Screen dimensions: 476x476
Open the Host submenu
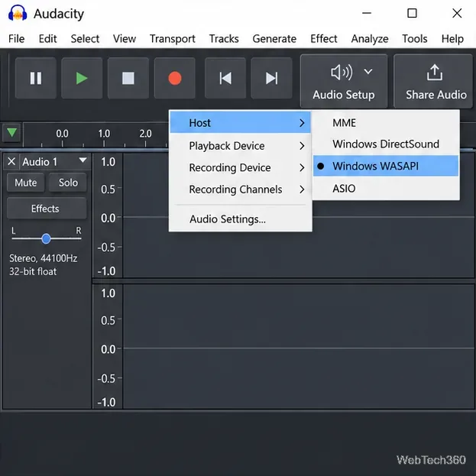tap(240, 123)
